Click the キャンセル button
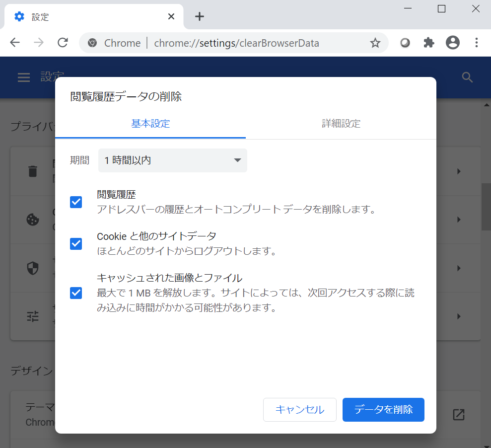491x448 pixels. tap(300, 410)
